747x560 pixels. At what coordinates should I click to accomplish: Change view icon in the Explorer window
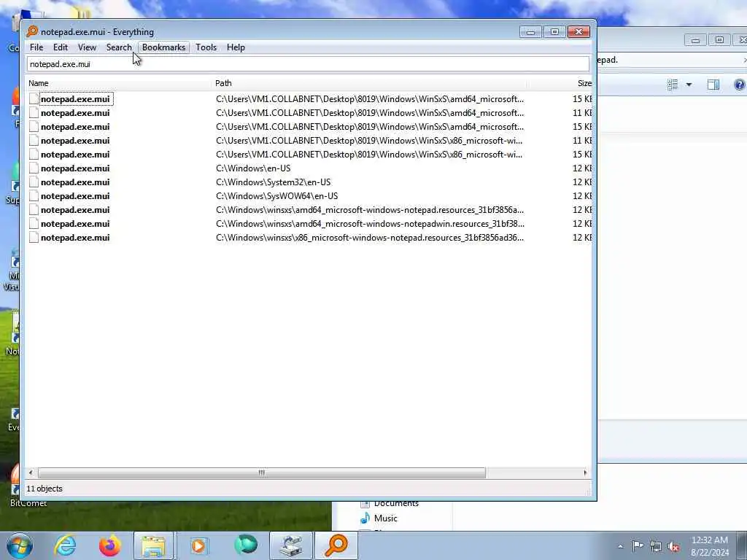pyautogui.click(x=673, y=85)
